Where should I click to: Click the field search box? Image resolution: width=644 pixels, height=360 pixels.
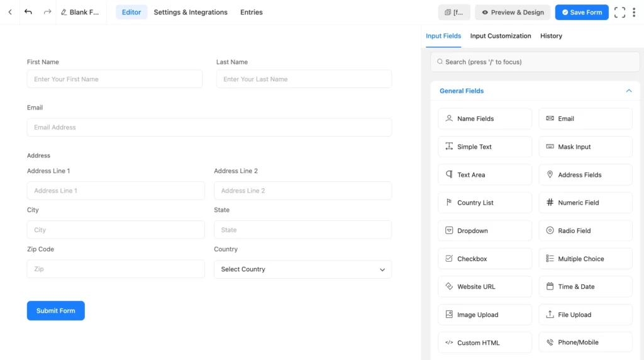[535, 62]
